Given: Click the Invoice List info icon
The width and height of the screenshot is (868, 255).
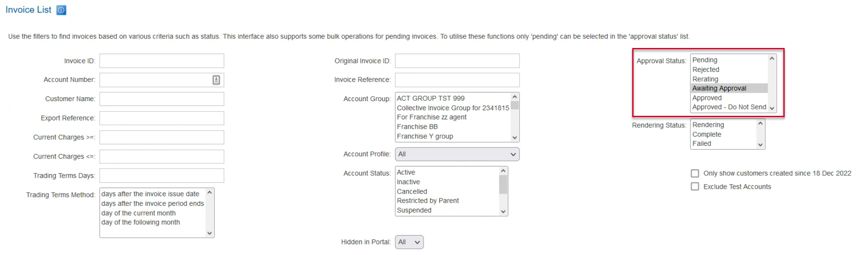Looking at the screenshot, I should click(61, 10).
